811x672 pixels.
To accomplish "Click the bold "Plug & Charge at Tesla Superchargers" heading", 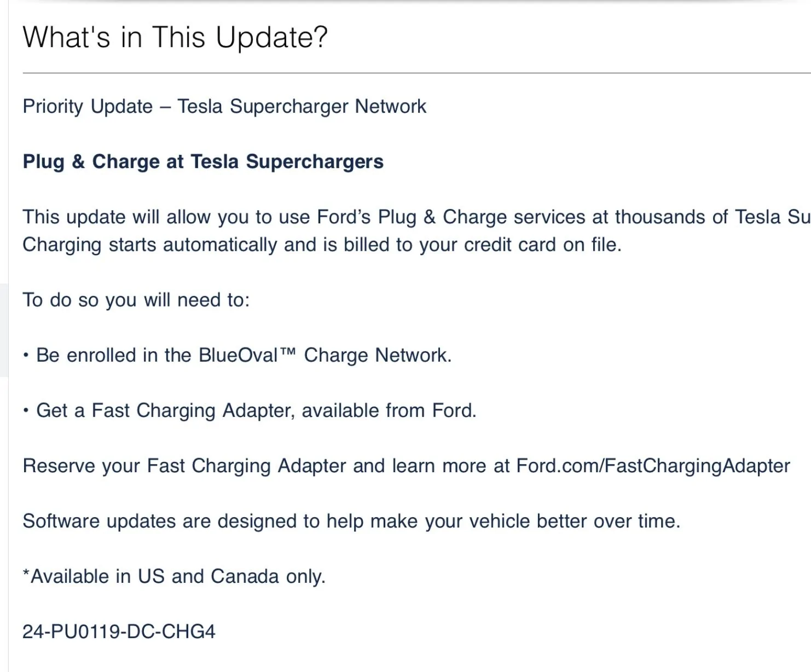I will [203, 162].
